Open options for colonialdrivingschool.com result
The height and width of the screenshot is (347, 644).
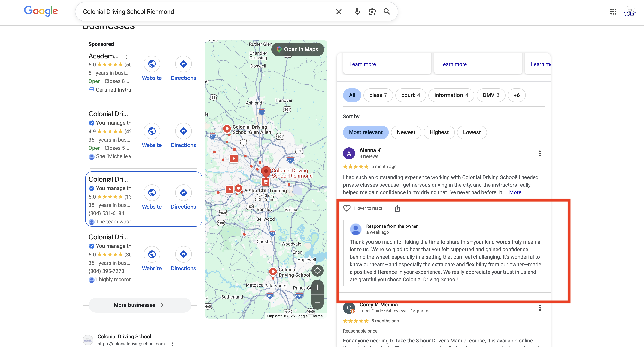pos(172,344)
